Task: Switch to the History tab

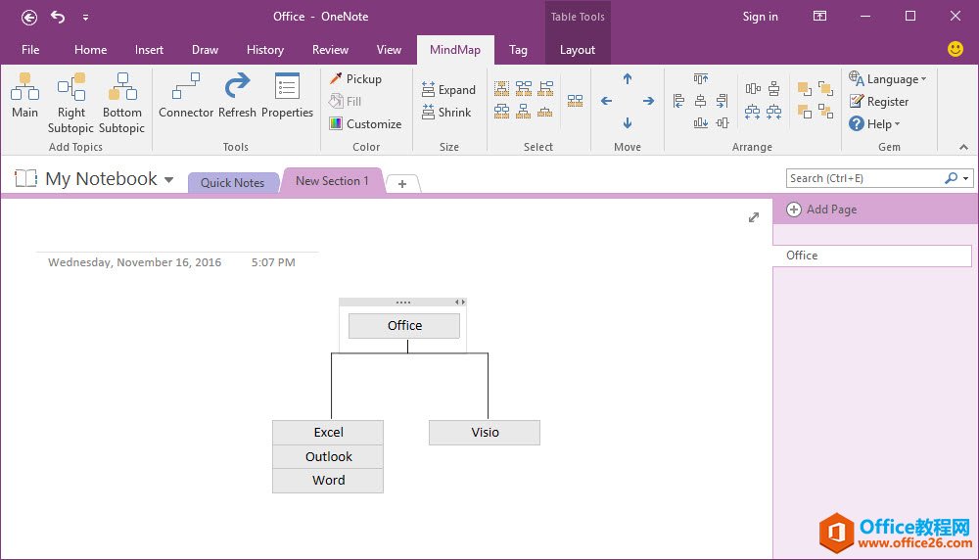Action: coord(264,49)
